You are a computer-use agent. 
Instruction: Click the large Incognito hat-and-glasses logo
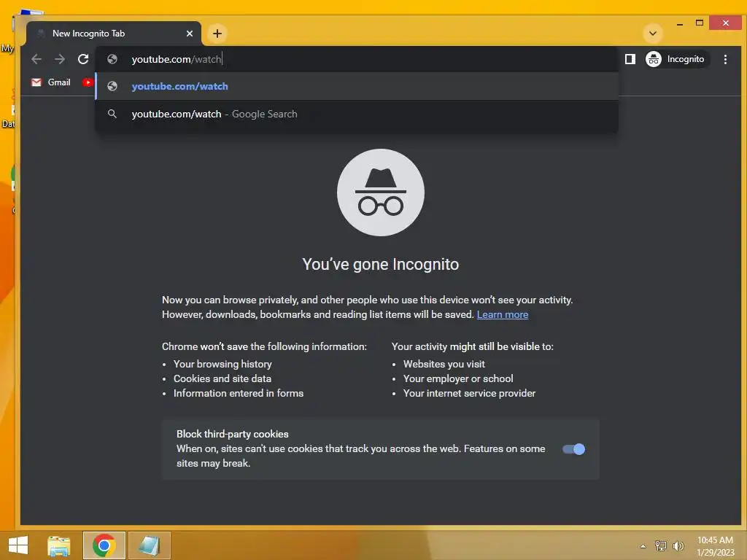381,192
